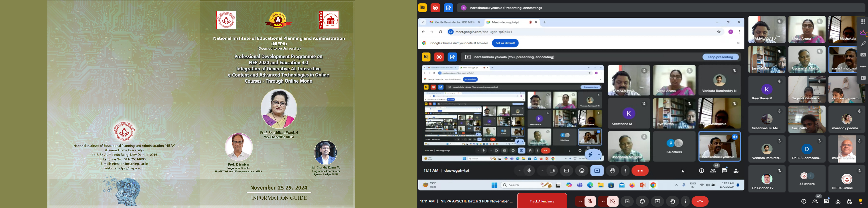868x208 pixels.
Task: Toggle camera in shared Meet window
Action: tap(552, 171)
